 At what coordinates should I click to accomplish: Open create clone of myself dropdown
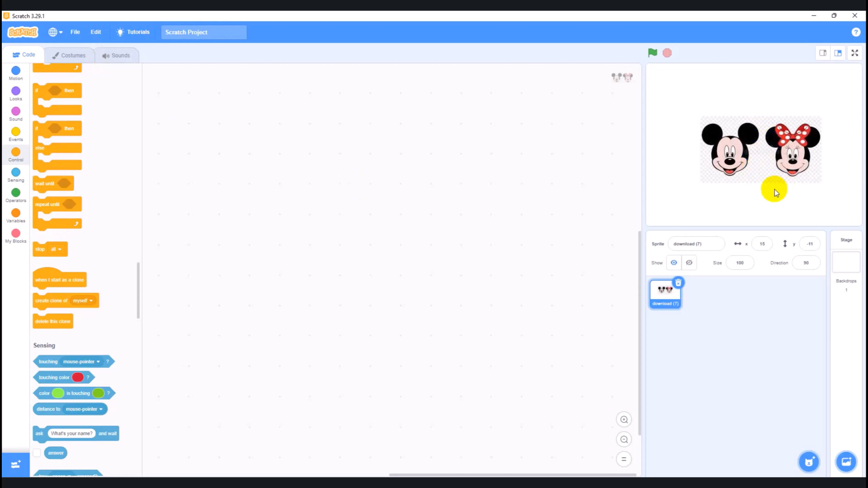click(x=83, y=300)
